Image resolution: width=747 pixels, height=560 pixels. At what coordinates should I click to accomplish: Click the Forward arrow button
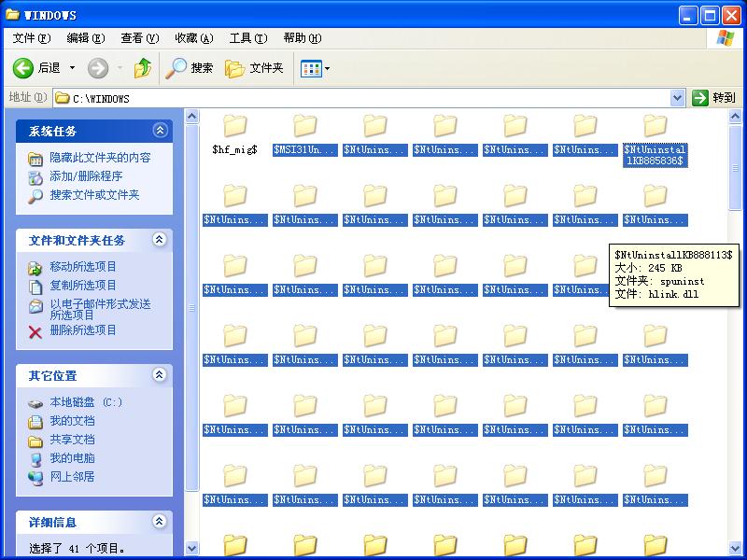pos(98,68)
